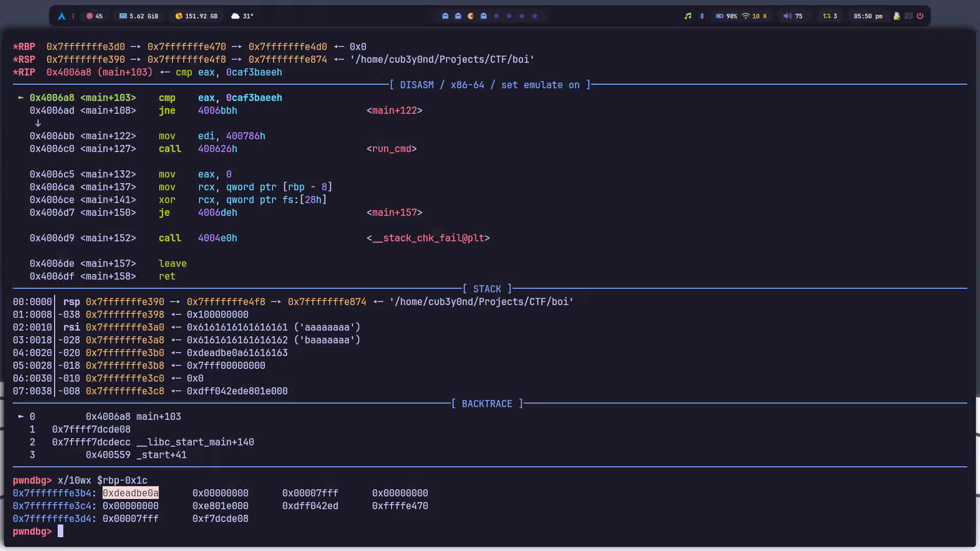This screenshot has width=980, height=551.
Task: Open the CPU usage 4% module
Action: (x=94, y=16)
